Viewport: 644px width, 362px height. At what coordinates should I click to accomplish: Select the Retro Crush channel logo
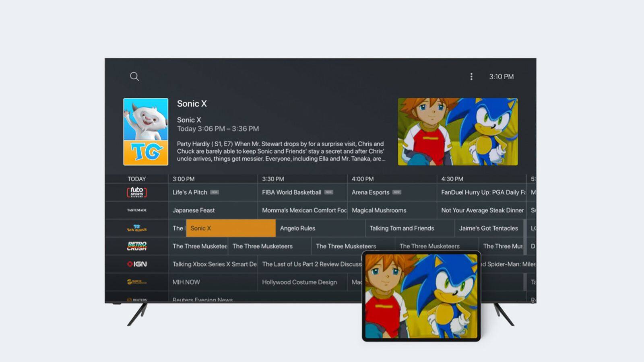(137, 246)
